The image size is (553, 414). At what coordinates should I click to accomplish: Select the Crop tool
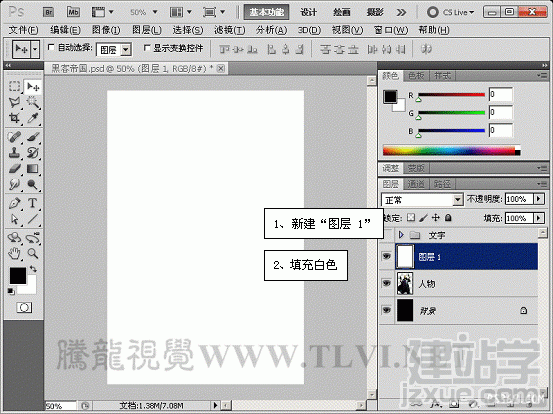[14, 118]
